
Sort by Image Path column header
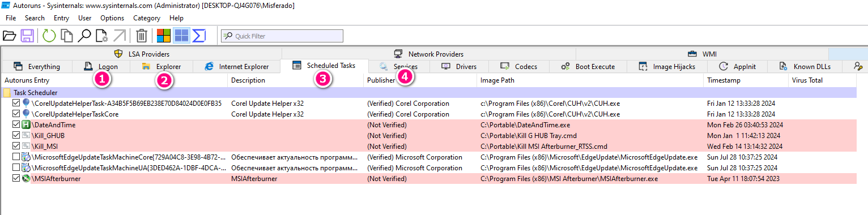591,80
